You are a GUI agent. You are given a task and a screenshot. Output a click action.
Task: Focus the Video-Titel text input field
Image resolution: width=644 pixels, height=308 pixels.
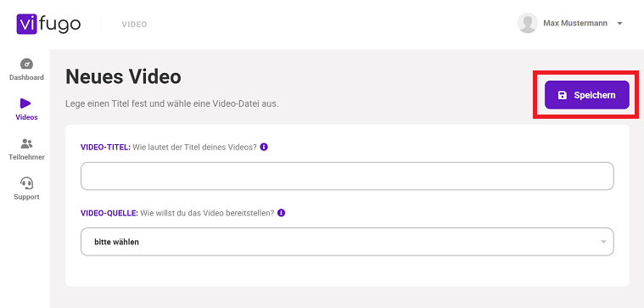click(x=347, y=176)
